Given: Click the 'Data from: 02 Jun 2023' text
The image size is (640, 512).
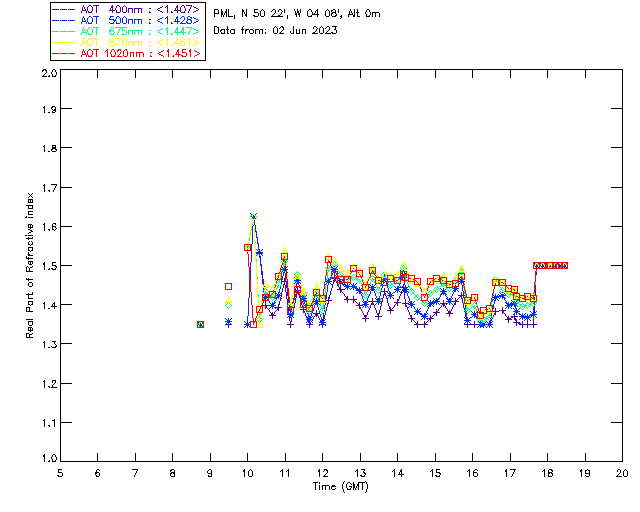Looking at the screenshot, I should click(x=275, y=30).
